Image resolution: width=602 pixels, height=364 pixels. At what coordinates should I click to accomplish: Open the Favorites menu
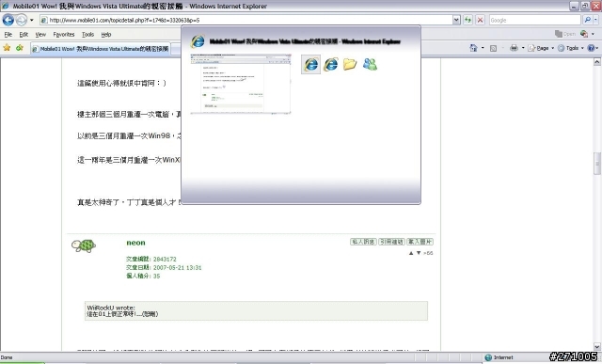(64, 35)
